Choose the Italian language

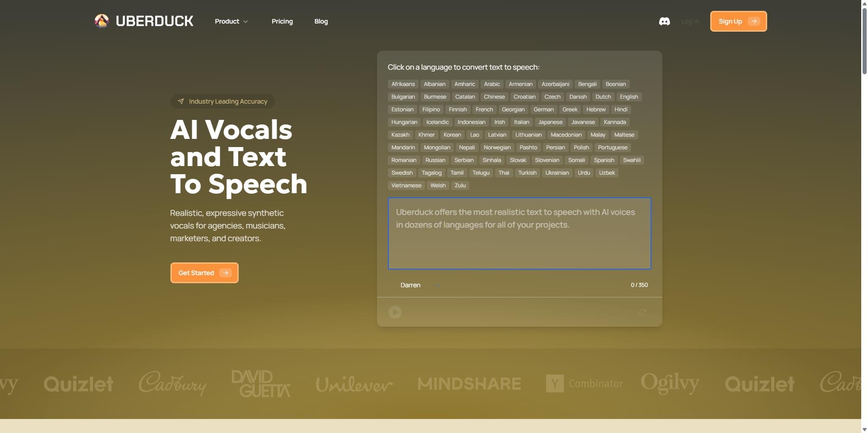pos(521,122)
